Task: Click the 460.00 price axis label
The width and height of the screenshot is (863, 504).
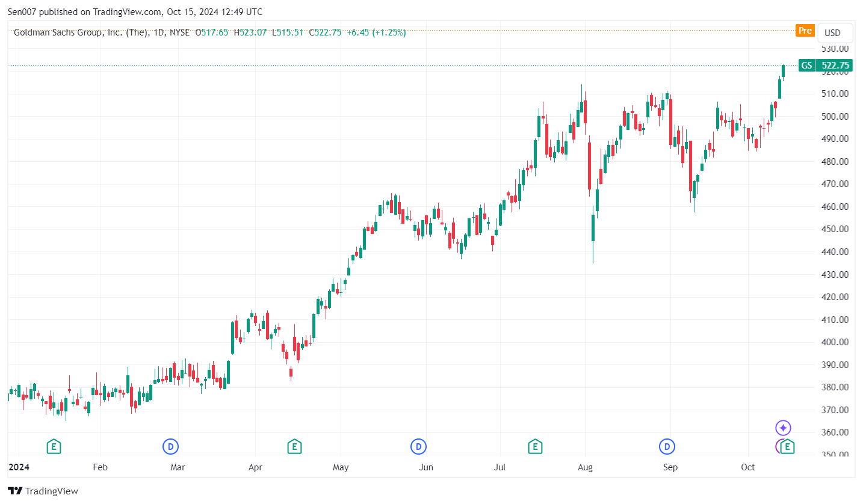Action: pyautogui.click(x=835, y=207)
